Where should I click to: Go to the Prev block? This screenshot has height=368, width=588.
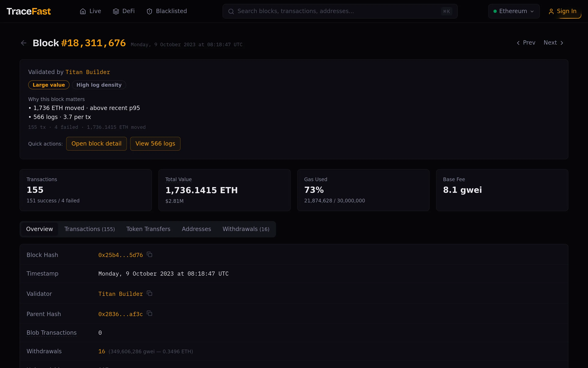(526, 43)
